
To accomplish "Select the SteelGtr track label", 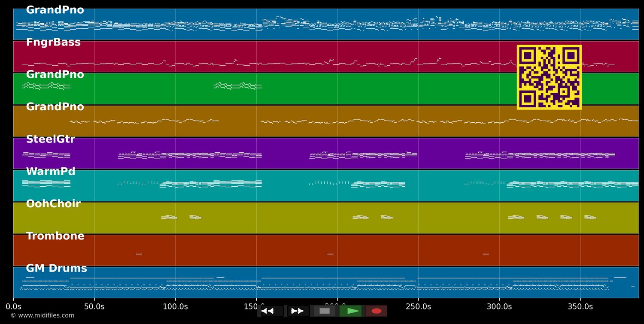I will point(50,139).
